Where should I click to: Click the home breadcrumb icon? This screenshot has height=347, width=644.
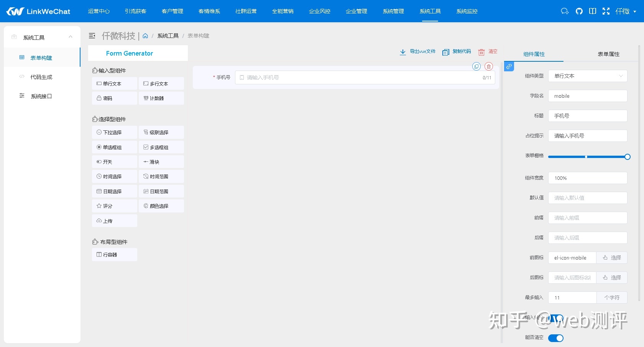coord(145,36)
